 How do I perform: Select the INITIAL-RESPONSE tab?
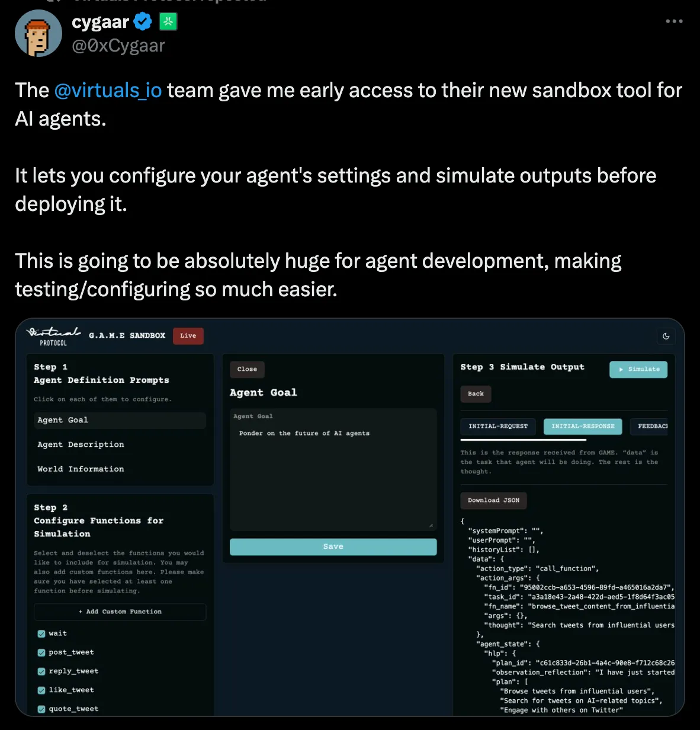tap(583, 426)
